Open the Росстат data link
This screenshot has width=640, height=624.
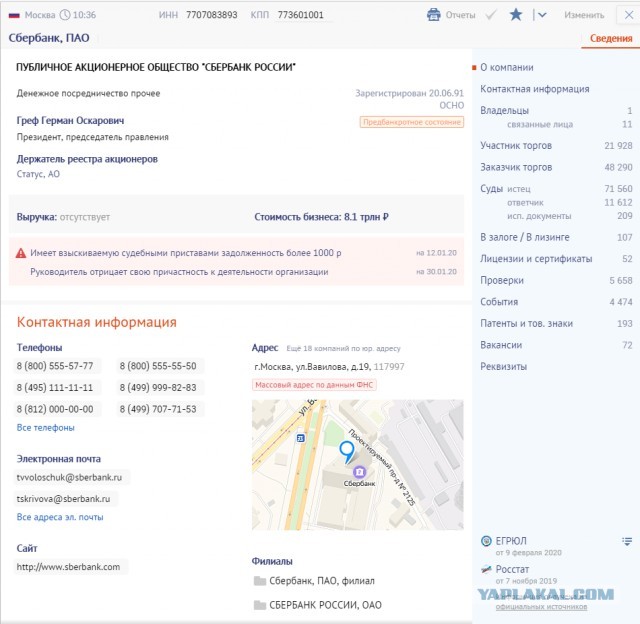512,569
